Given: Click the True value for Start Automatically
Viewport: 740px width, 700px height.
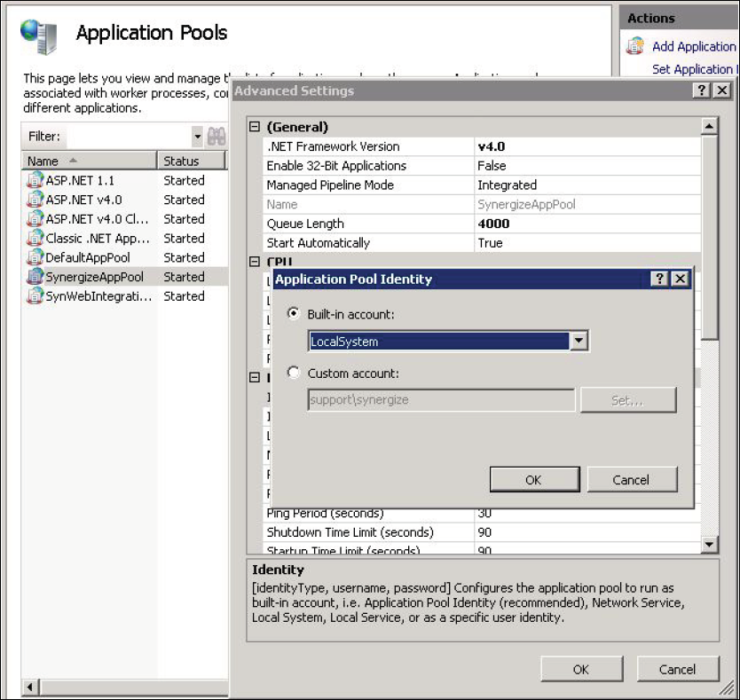Looking at the screenshot, I should pyautogui.click(x=490, y=243).
